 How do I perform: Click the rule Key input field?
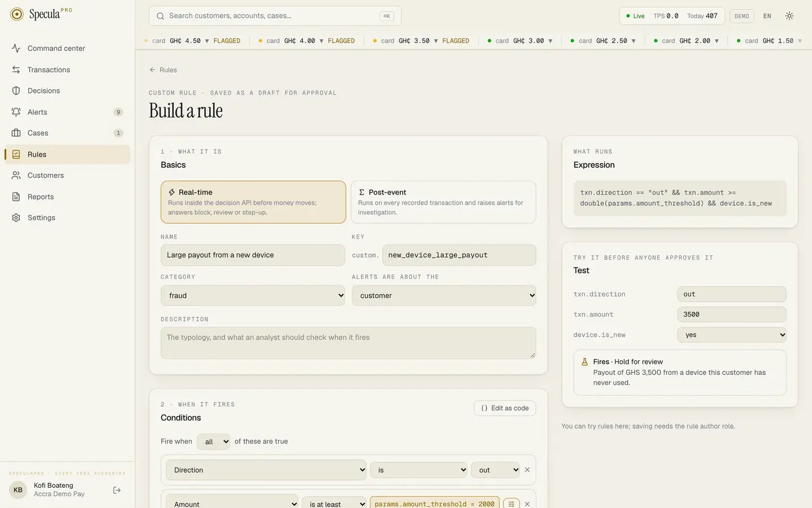click(459, 255)
